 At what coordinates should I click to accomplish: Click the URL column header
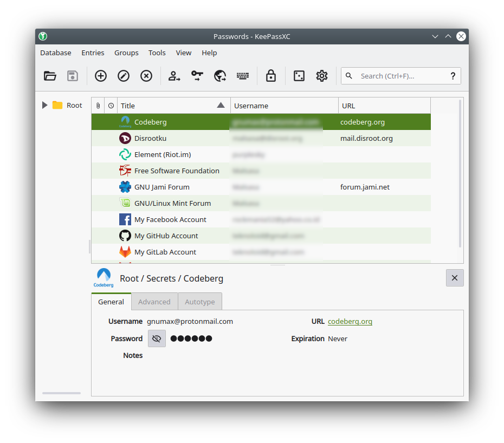click(384, 106)
